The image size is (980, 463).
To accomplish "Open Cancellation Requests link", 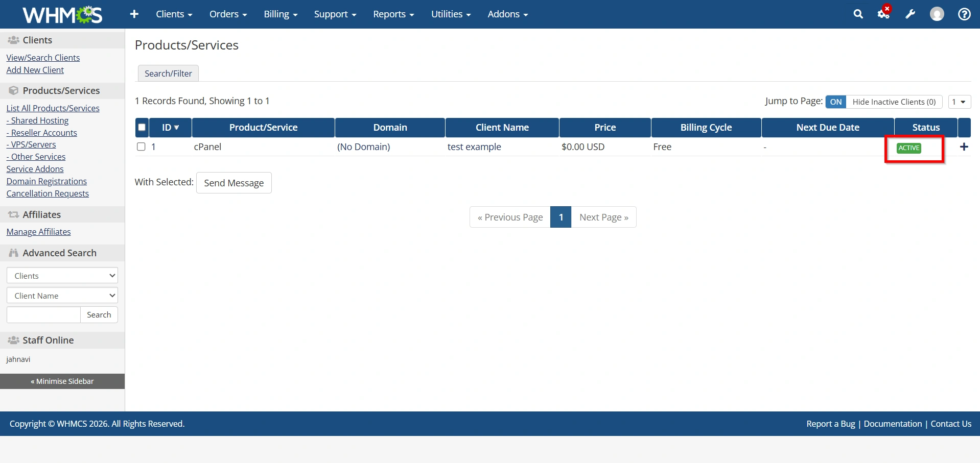I will pos(48,193).
